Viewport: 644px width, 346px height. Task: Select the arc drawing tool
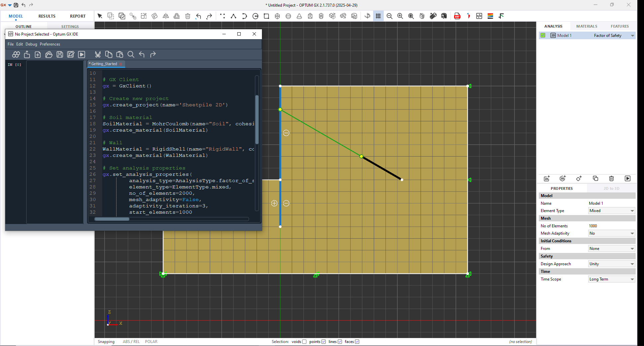(244, 16)
